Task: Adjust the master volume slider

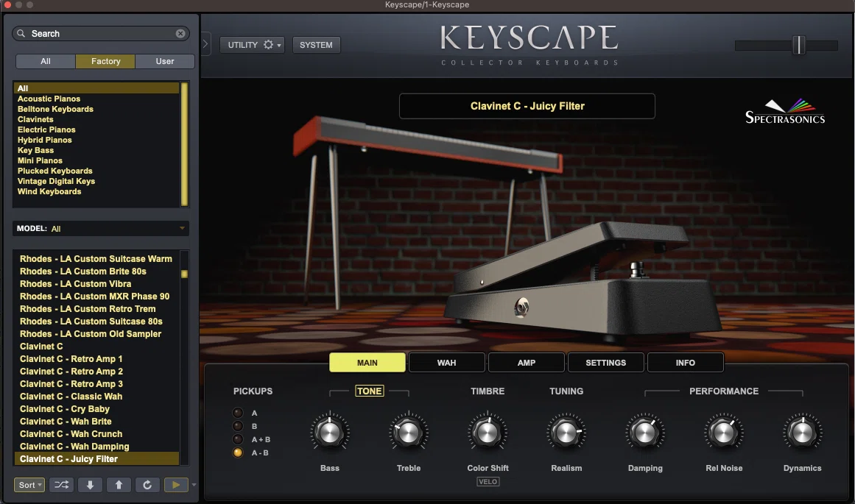Action: coord(798,45)
